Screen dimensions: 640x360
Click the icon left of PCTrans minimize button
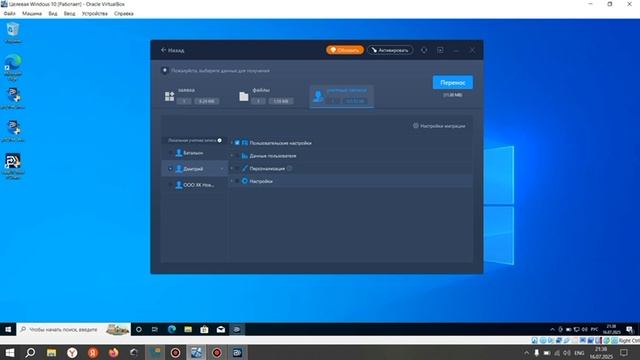click(440, 50)
